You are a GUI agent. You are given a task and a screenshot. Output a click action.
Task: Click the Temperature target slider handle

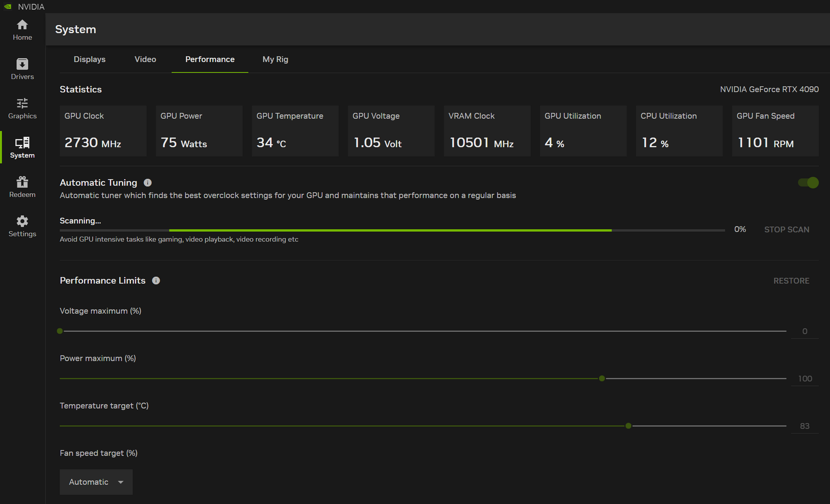coord(629,426)
